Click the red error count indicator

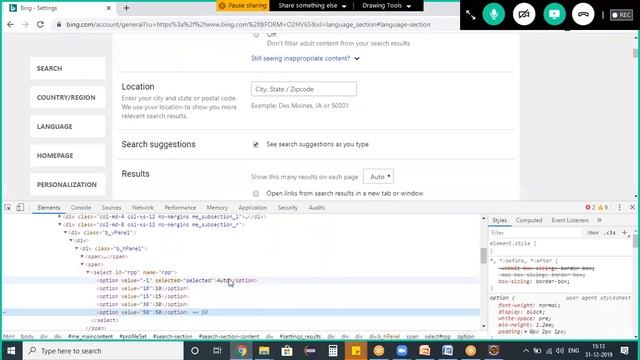pyautogui.click(x=590, y=207)
